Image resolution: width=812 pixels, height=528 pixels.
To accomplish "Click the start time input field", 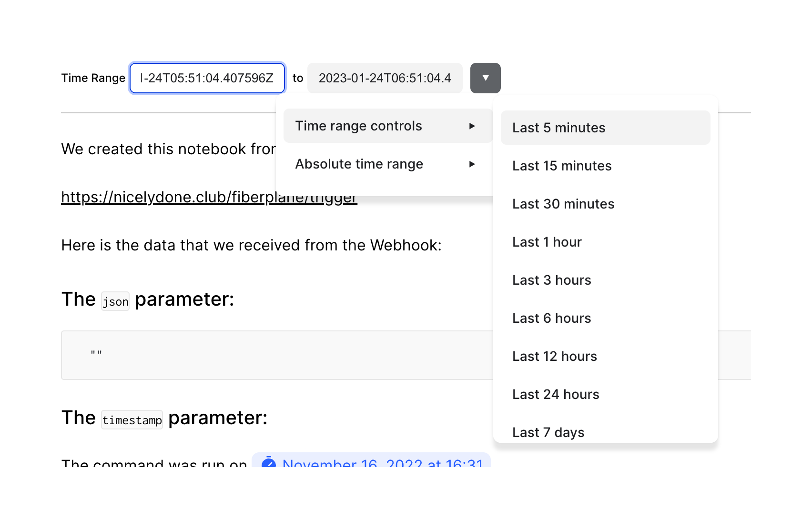I will 207,78.
